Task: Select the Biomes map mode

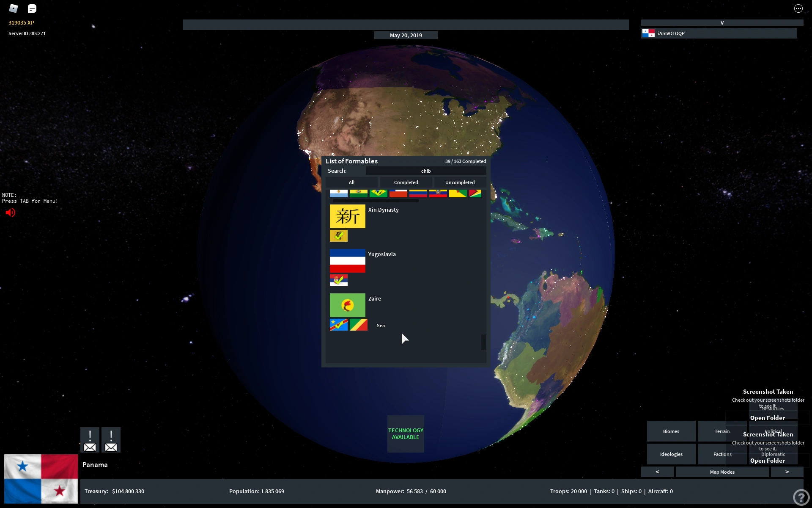Action: [671, 431]
